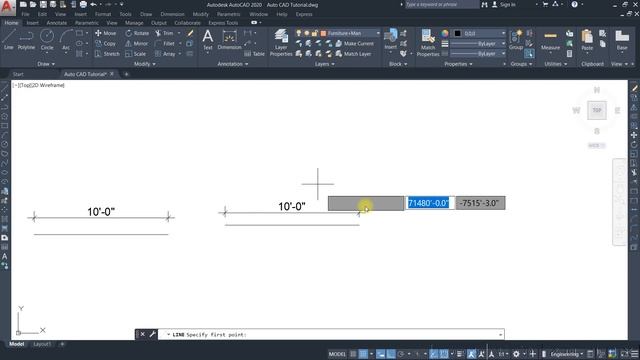
Task: Activate the Copy command
Action: (x=105, y=43)
